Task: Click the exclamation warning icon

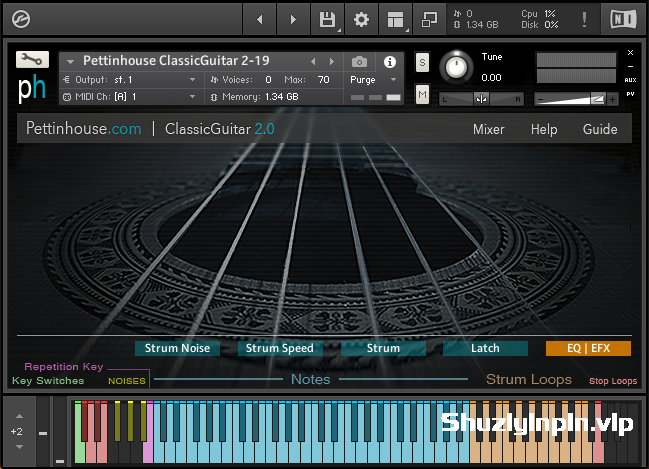Action: 584,19
